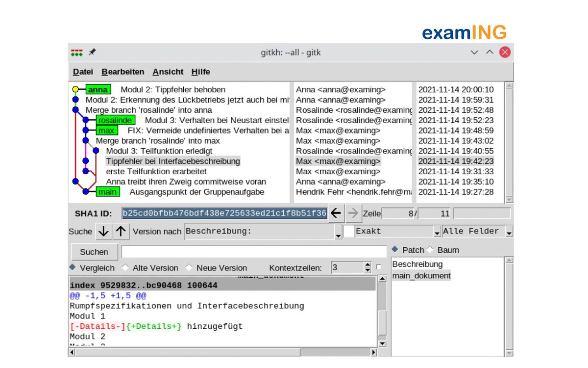The image size is (588, 368).
Task: Click the text field right of Suchen button
Action: click(x=254, y=252)
